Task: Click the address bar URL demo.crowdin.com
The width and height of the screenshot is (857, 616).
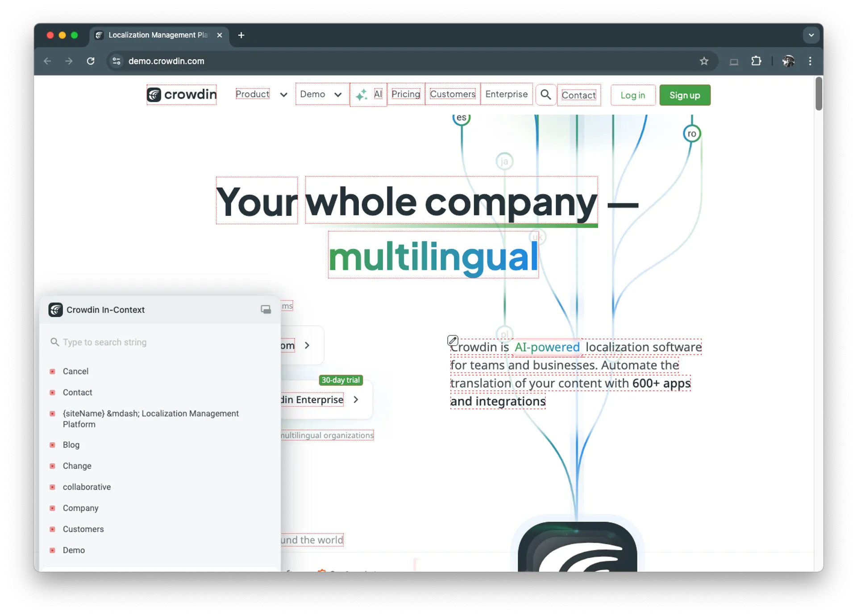Action: (166, 61)
